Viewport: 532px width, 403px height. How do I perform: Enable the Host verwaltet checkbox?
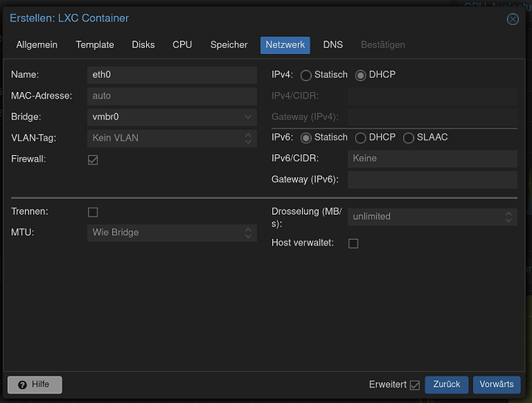[354, 243]
